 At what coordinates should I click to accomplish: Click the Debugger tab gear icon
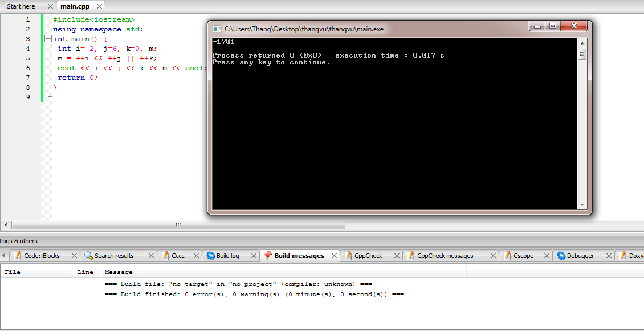561,256
